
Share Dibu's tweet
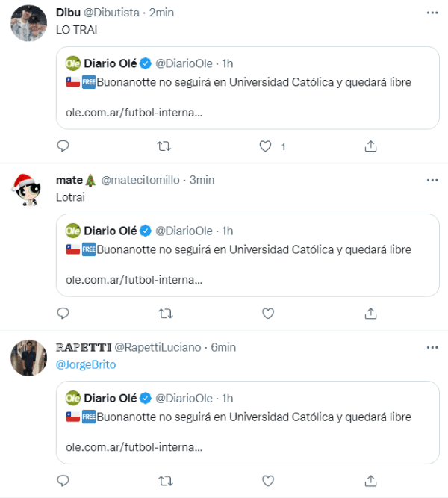pos(370,146)
